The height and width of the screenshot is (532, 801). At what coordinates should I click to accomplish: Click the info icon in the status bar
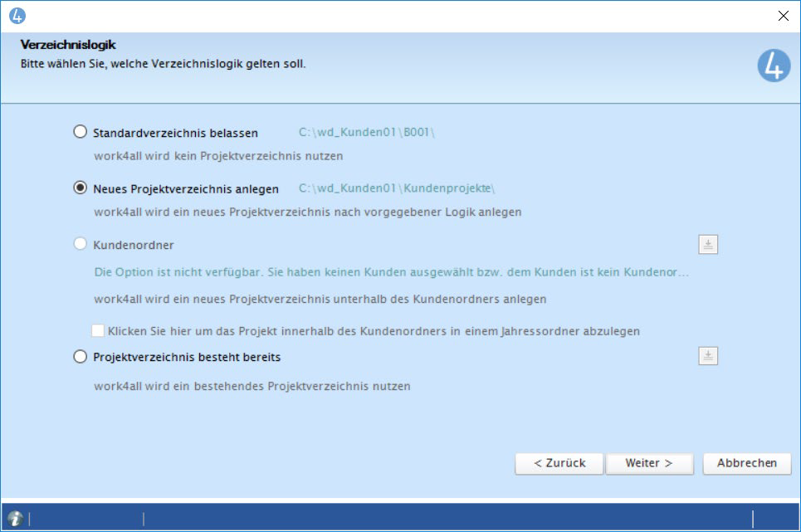14,518
